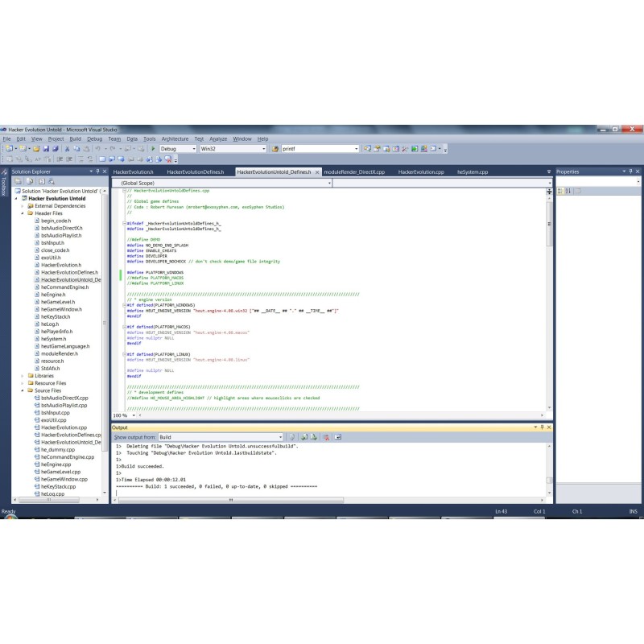Open the Toolbox side tab
The width and height of the screenshot is (644, 644).
click(3, 186)
